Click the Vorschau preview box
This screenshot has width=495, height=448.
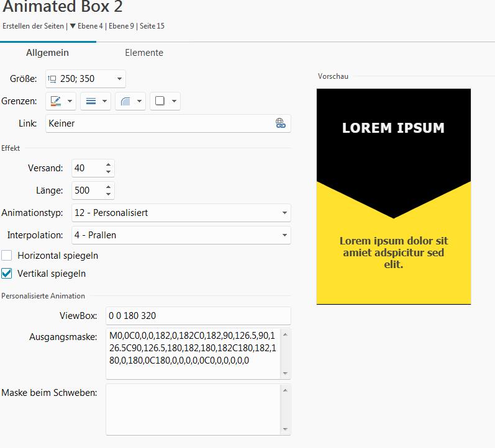tap(394, 197)
